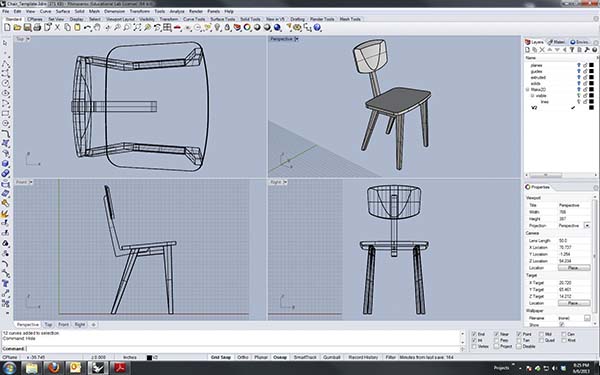The width and height of the screenshot is (600, 375).
Task: Click Record History in status bar
Action: click(363, 357)
